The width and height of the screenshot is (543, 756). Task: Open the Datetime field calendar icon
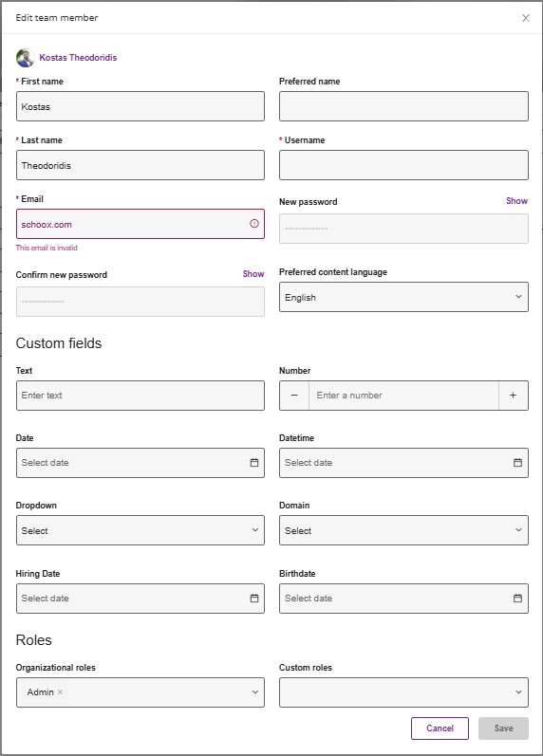coord(517,463)
